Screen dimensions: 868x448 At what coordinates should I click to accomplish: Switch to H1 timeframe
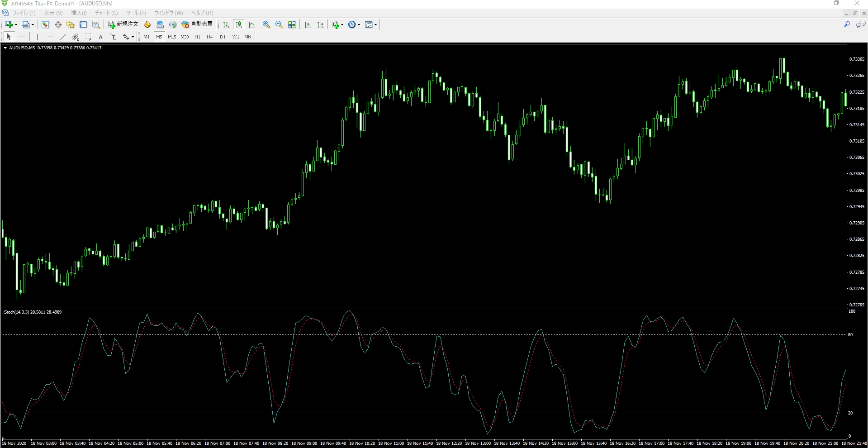pos(197,37)
